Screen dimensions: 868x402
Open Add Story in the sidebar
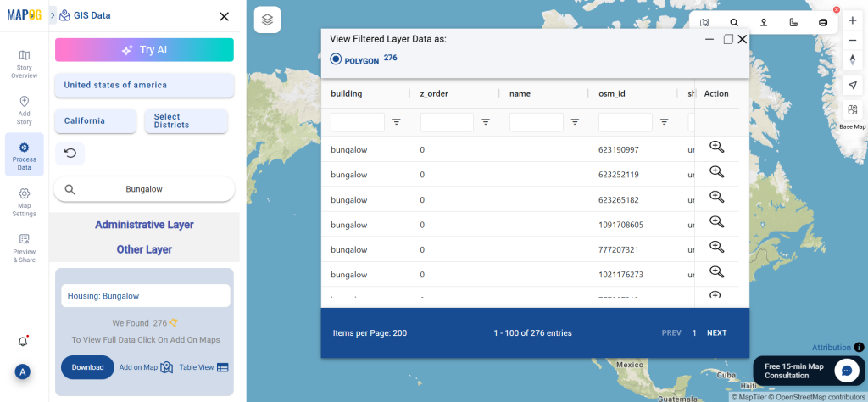click(25, 110)
